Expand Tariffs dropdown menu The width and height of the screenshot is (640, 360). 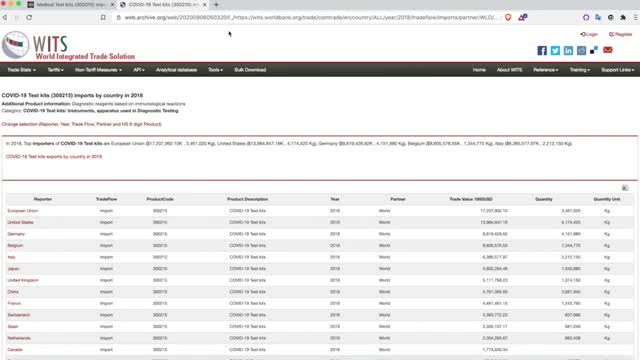[x=55, y=70]
